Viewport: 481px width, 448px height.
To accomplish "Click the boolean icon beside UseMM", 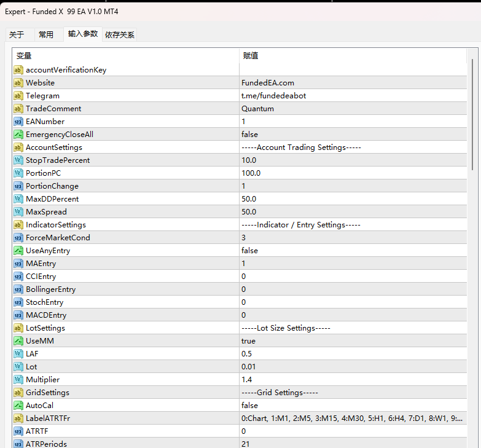I will pyautogui.click(x=18, y=341).
